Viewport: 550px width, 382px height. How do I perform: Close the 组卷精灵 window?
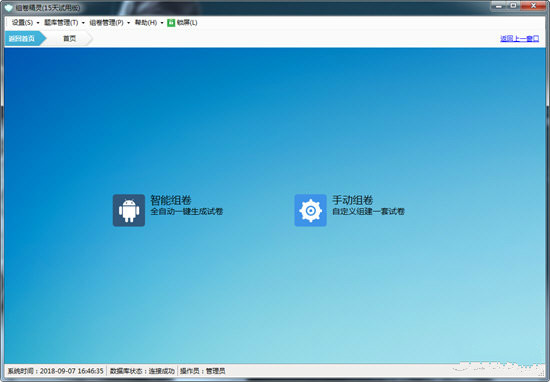coord(533,6)
